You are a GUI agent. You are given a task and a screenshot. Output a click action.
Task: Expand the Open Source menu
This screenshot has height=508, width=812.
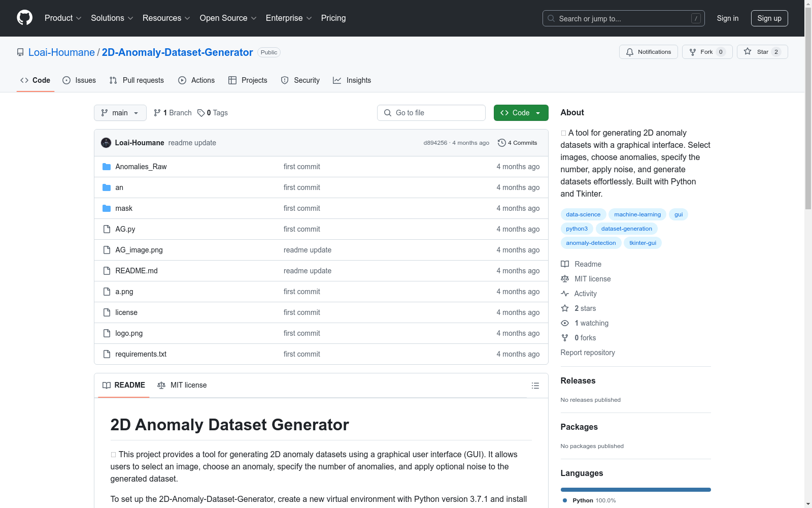point(228,18)
